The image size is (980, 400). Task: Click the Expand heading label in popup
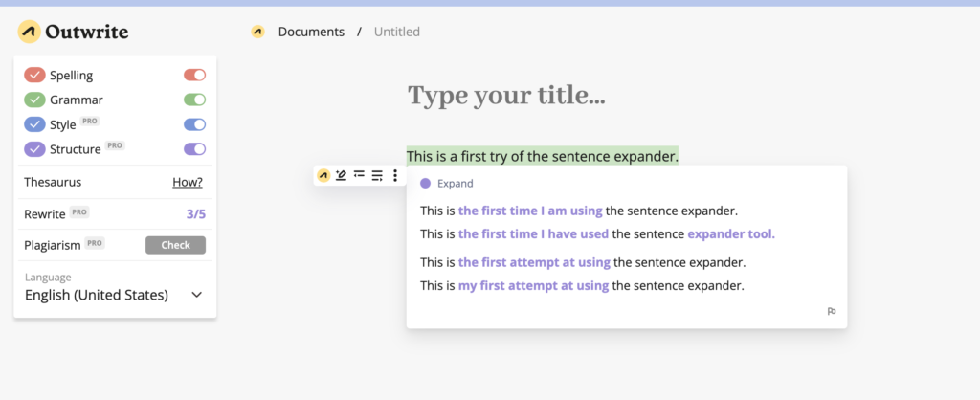point(455,184)
